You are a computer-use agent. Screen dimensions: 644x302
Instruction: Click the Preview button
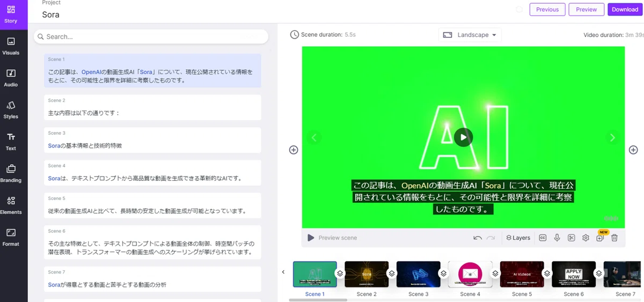587,10
